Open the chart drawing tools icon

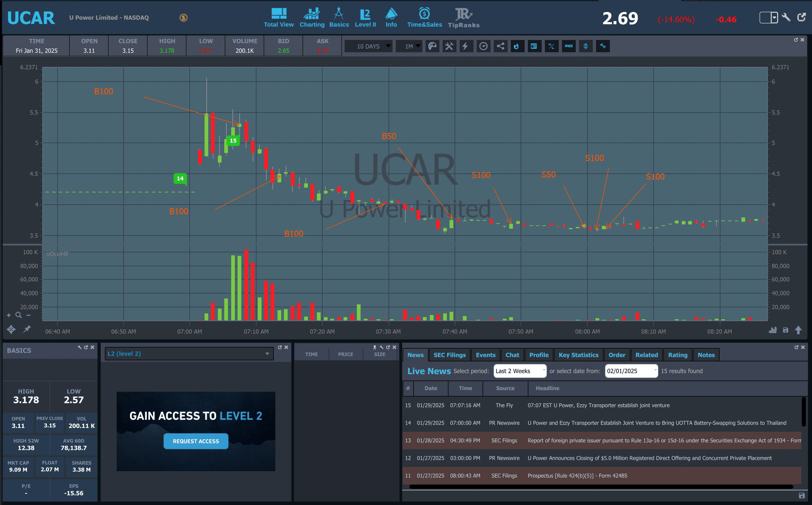pyautogui.click(x=449, y=46)
